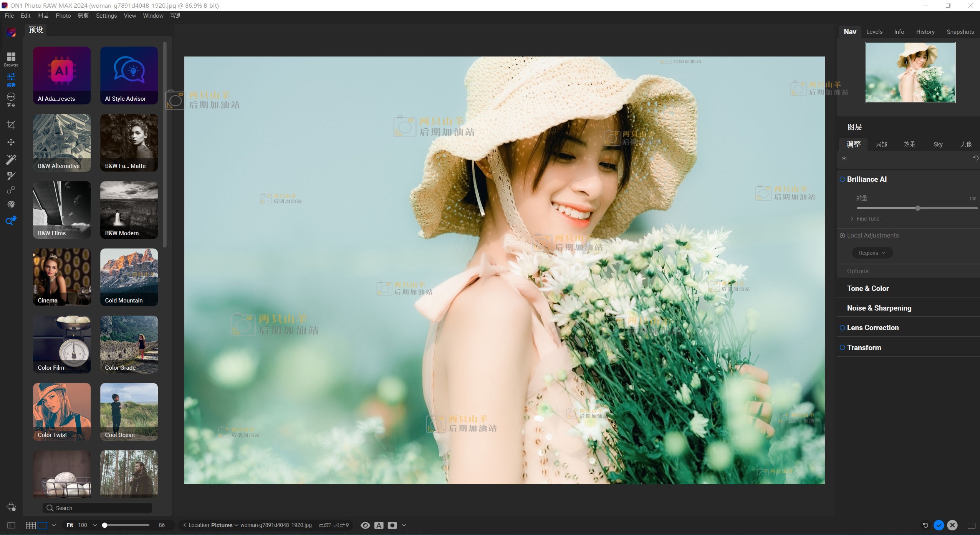Select the Crop tool
The width and height of the screenshot is (980, 535).
tap(11, 125)
